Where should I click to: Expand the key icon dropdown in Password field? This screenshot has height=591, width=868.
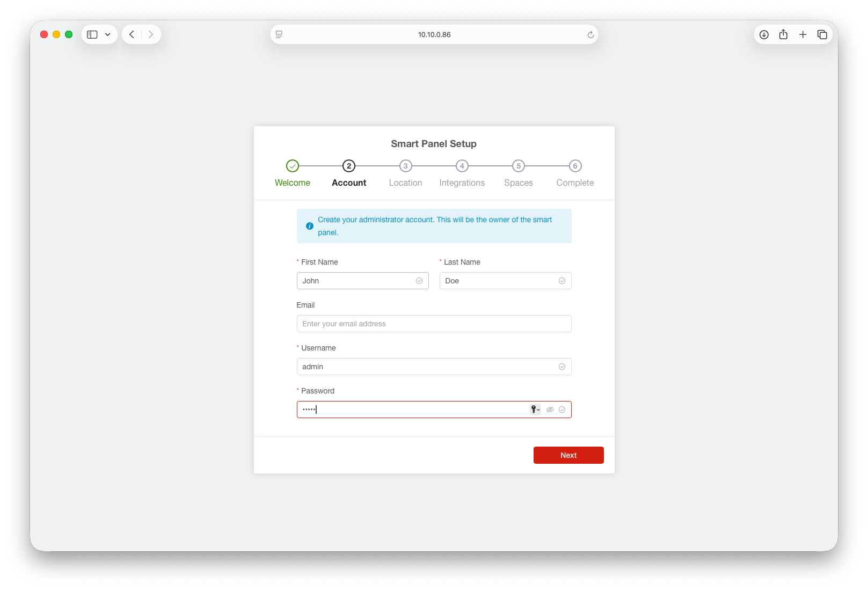(538, 409)
